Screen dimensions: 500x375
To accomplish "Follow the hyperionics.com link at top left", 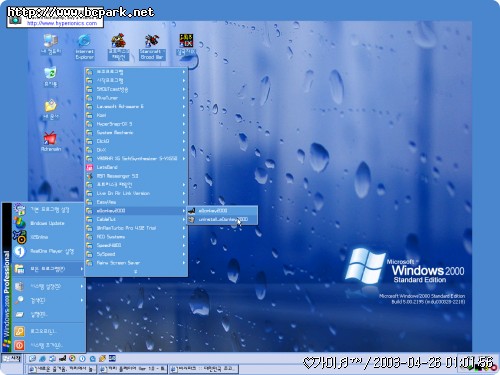I will coord(62,23).
